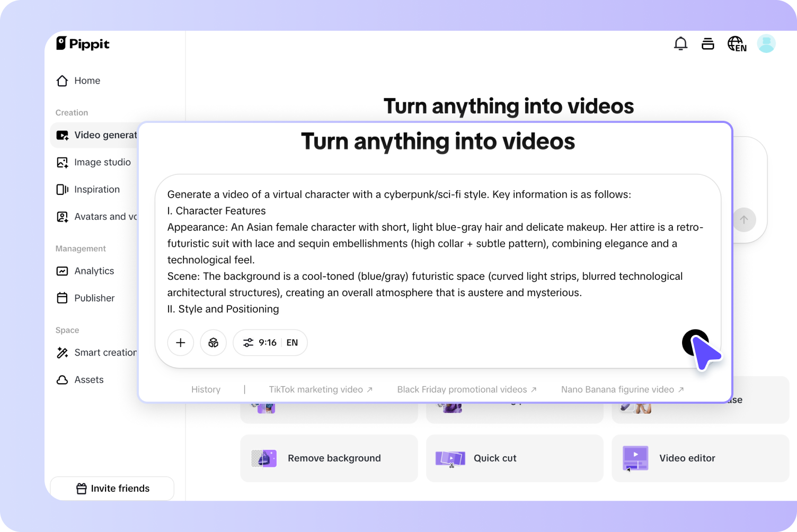
Task: Open the Video generator sidebar icon
Action: [62, 135]
